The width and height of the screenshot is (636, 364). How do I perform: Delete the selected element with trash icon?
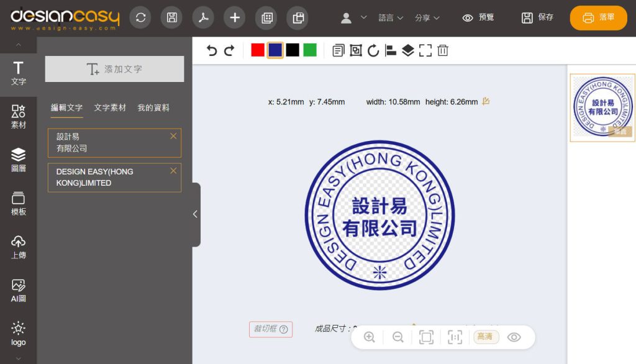(443, 50)
